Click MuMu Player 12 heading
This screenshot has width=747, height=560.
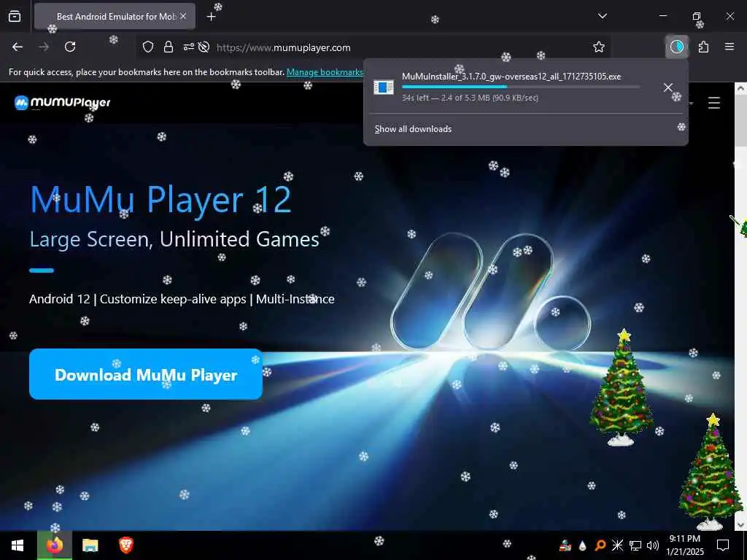(x=160, y=200)
